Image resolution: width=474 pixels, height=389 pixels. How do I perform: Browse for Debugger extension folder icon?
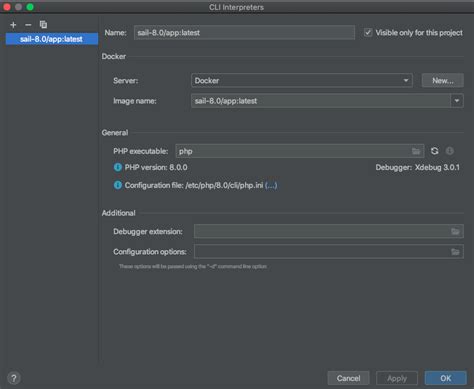click(x=455, y=231)
